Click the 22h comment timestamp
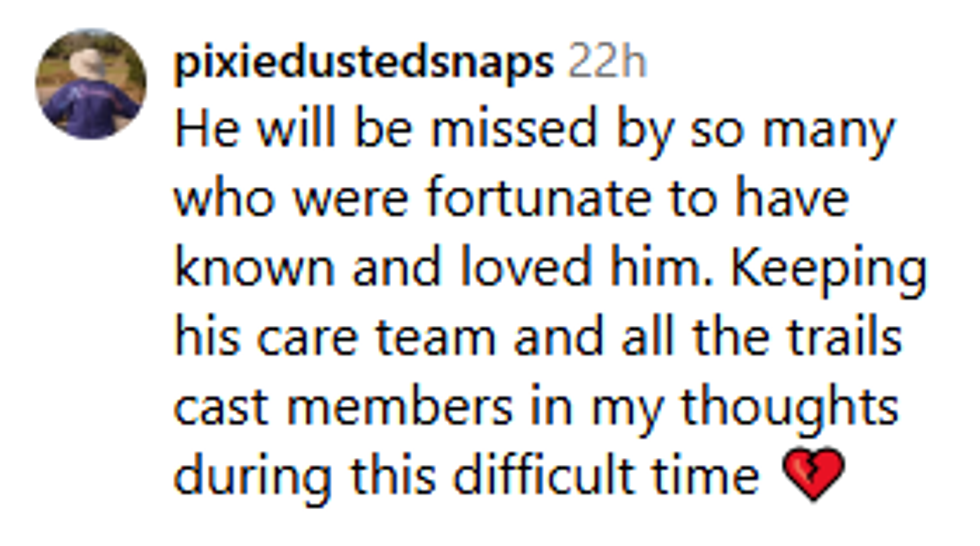 tap(607, 63)
